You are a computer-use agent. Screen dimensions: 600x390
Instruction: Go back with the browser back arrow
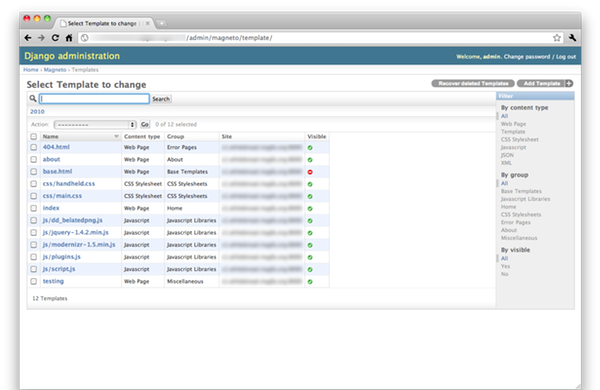coord(28,38)
